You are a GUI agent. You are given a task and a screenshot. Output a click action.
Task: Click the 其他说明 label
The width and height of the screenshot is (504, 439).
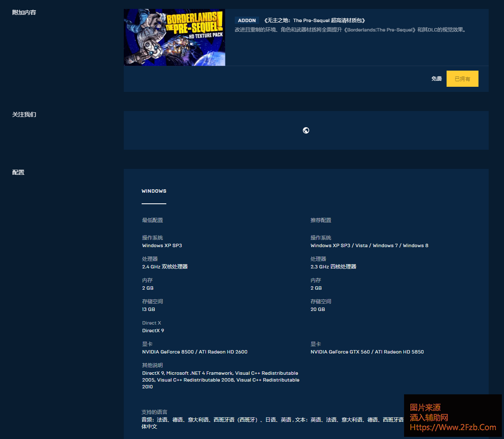click(x=152, y=365)
